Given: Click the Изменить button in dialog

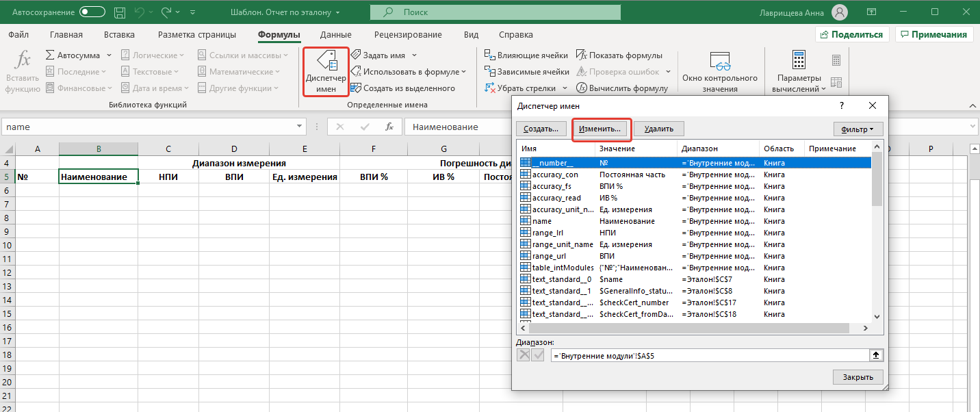Looking at the screenshot, I should (599, 128).
